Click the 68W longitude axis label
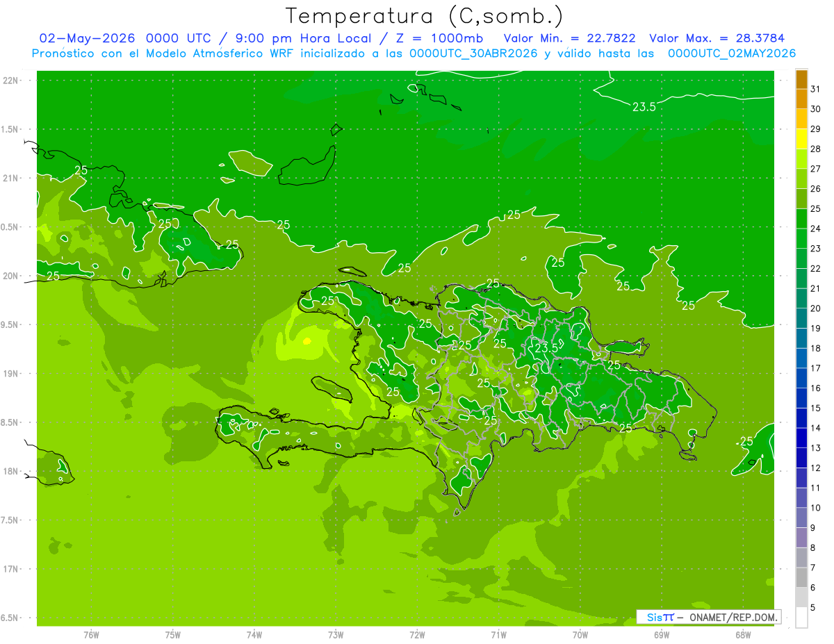Viewport: 834px width, 644px height. click(743, 634)
